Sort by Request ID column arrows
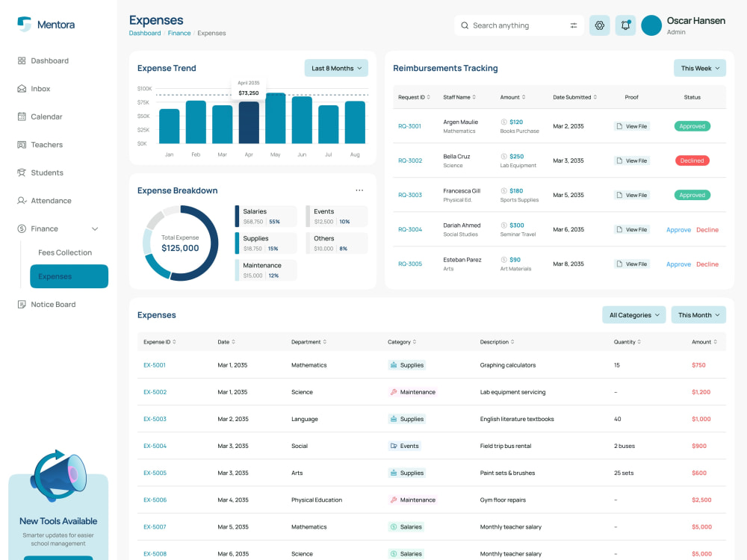This screenshot has height=560, width=747. 428,97
